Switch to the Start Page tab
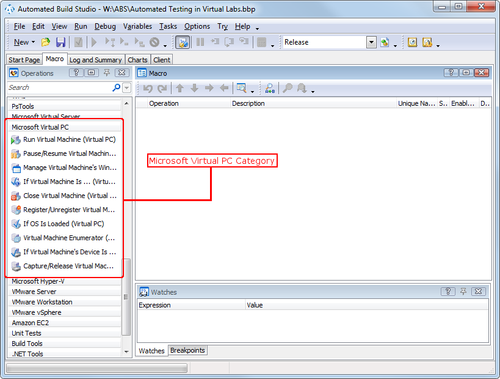This screenshot has height=379, width=500. (x=24, y=60)
